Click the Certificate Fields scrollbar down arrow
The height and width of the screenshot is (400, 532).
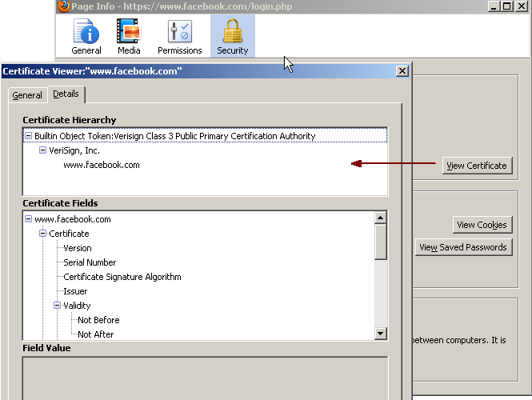click(380, 334)
